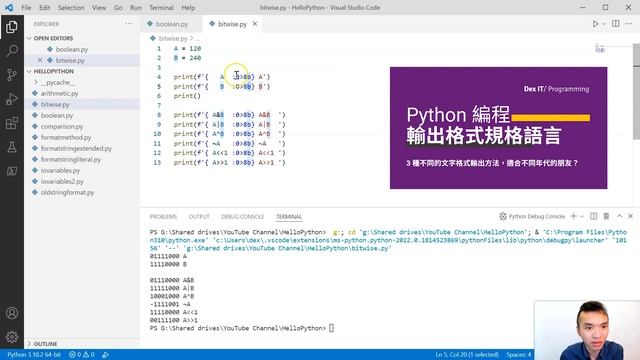This screenshot has height=360, width=640.
Task: Maximize the terminal panel size
Action: point(619,216)
